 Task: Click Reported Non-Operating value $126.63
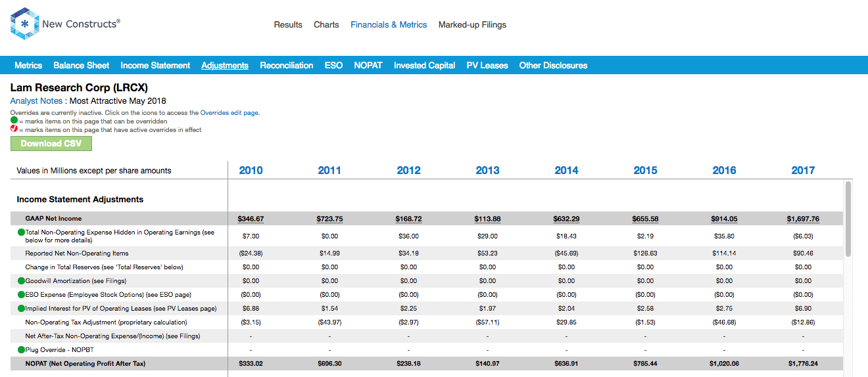click(x=645, y=253)
